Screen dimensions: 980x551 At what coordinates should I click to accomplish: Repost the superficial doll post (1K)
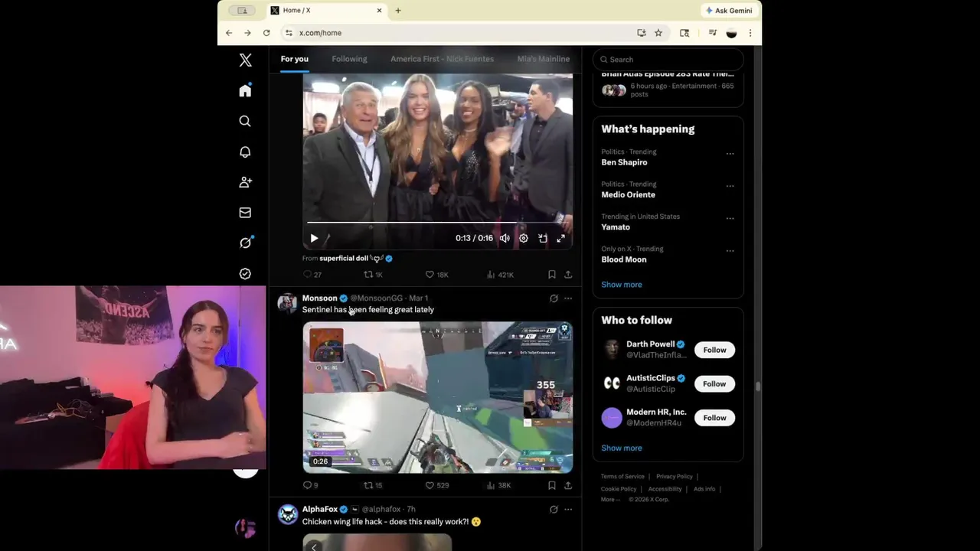click(x=373, y=274)
